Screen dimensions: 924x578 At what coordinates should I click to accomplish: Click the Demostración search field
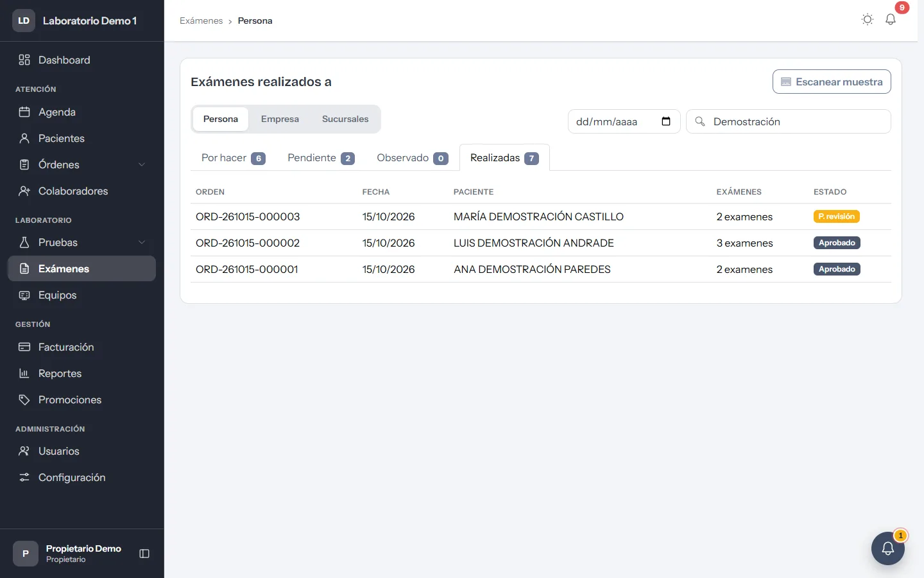click(x=788, y=121)
